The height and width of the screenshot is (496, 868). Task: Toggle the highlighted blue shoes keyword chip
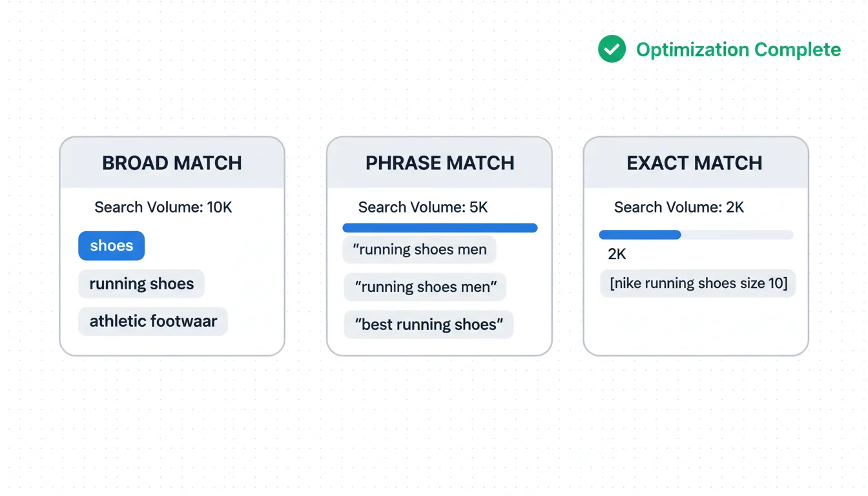coord(112,246)
